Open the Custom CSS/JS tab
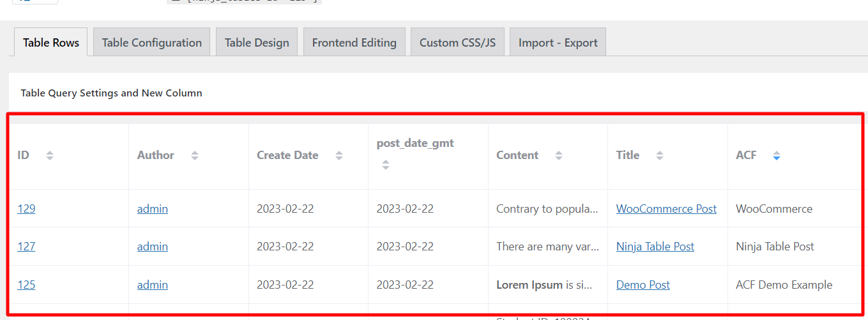The width and height of the screenshot is (868, 320). point(457,42)
